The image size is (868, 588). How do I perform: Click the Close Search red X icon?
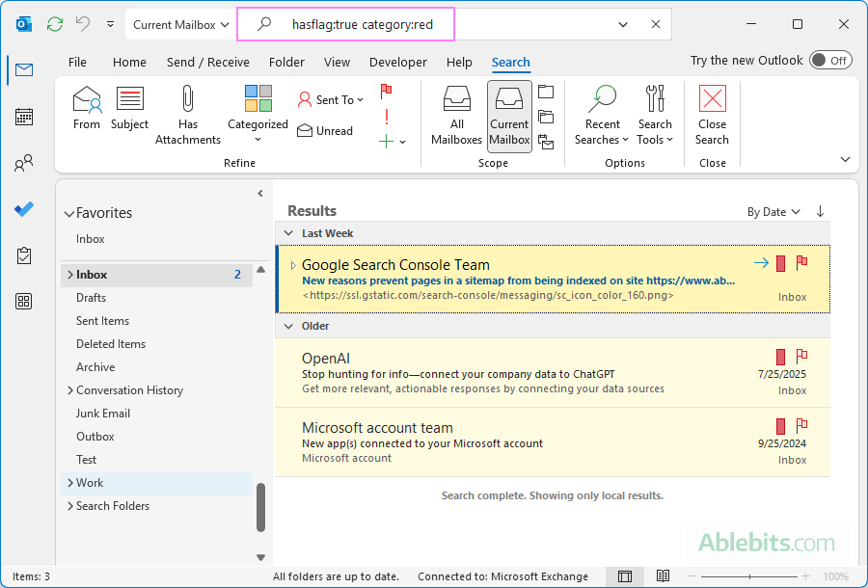point(712,99)
